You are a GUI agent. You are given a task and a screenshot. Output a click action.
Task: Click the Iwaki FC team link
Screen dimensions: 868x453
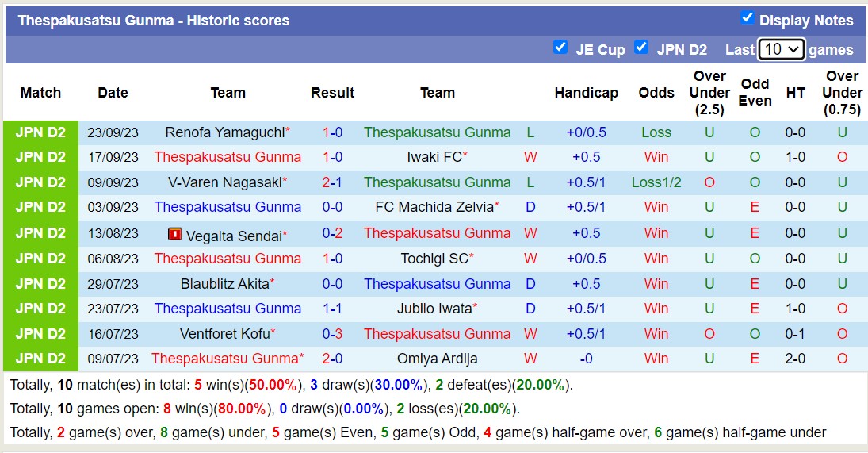click(x=434, y=157)
